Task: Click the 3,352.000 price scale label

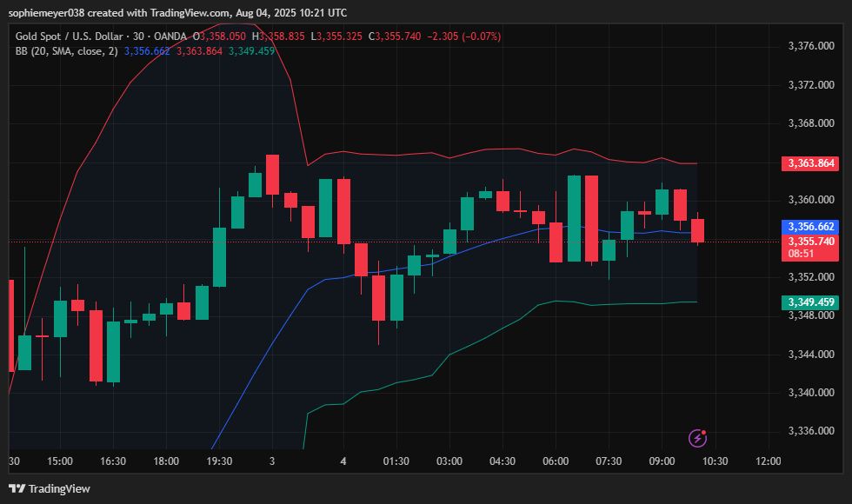Action: point(811,277)
